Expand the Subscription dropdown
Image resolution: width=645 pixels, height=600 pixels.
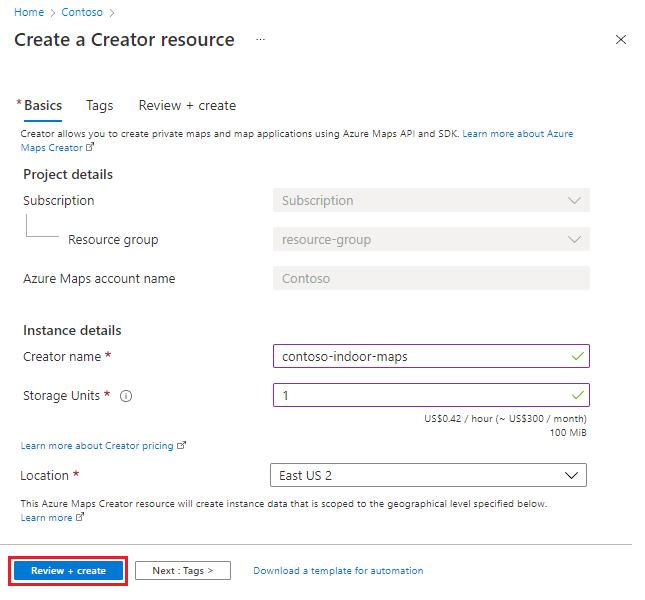coord(431,200)
